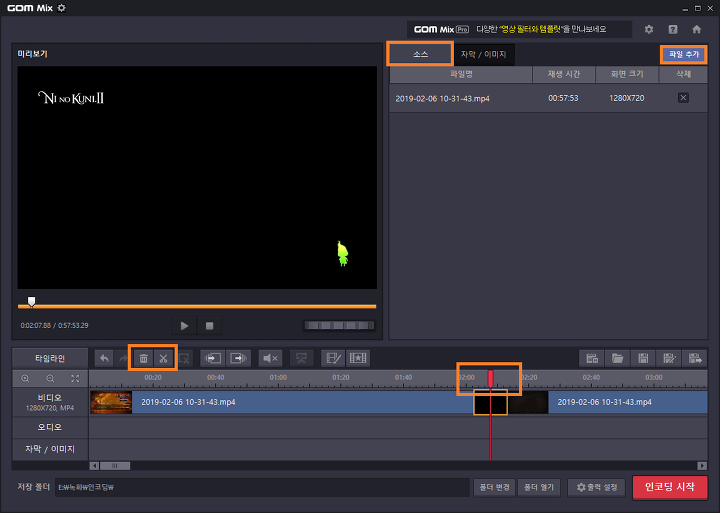Click the open project folder icon
This screenshot has width=720, height=513.
pos(618,358)
